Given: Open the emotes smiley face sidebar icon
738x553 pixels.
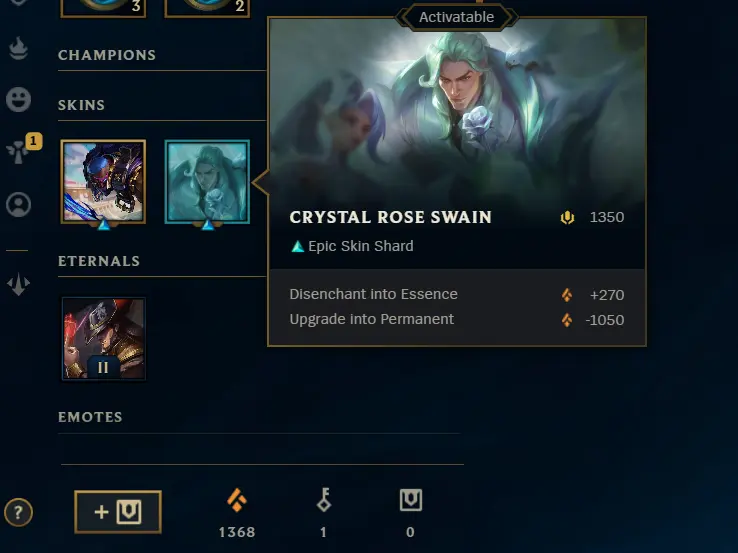Looking at the screenshot, I should pyautogui.click(x=18, y=99).
